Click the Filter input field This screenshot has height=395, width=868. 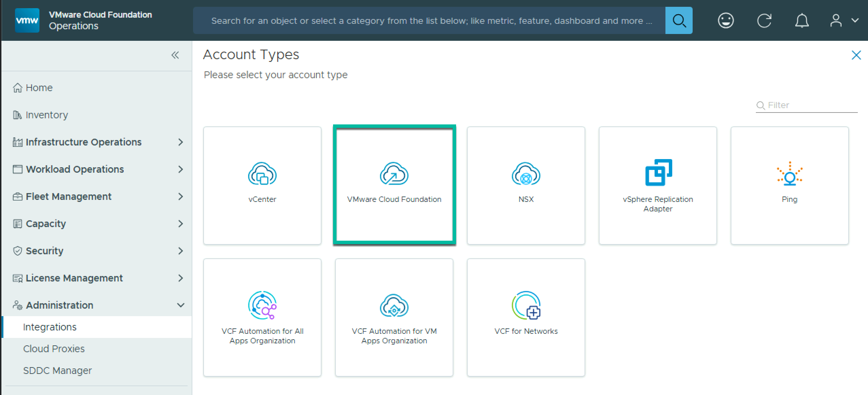(811, 105)
